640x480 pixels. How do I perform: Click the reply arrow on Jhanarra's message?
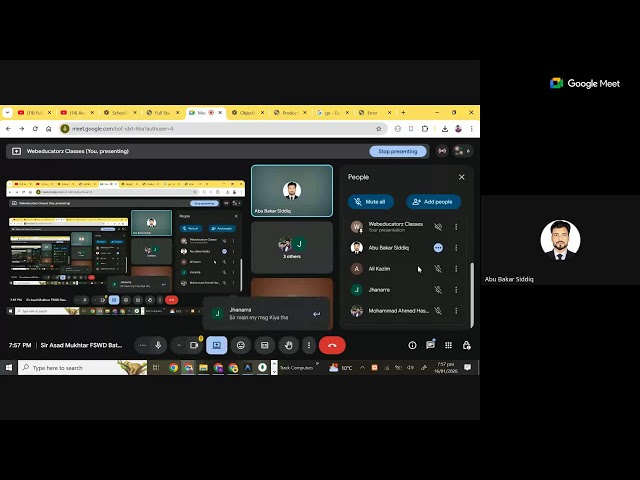[316, 314]
